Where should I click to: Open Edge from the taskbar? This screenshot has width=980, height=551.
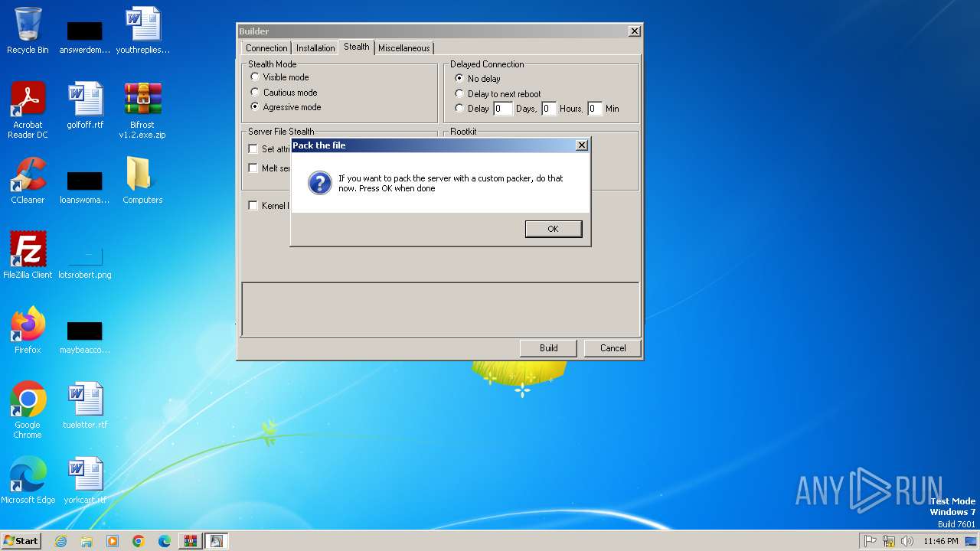pyautogui.click(x=165, y=541)
